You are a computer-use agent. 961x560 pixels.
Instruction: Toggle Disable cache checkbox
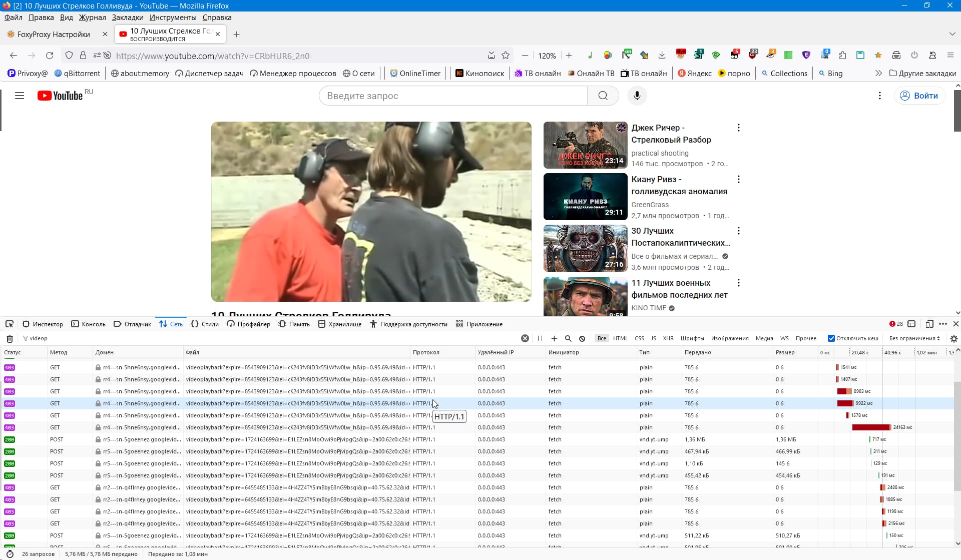(x=831, y=338)
